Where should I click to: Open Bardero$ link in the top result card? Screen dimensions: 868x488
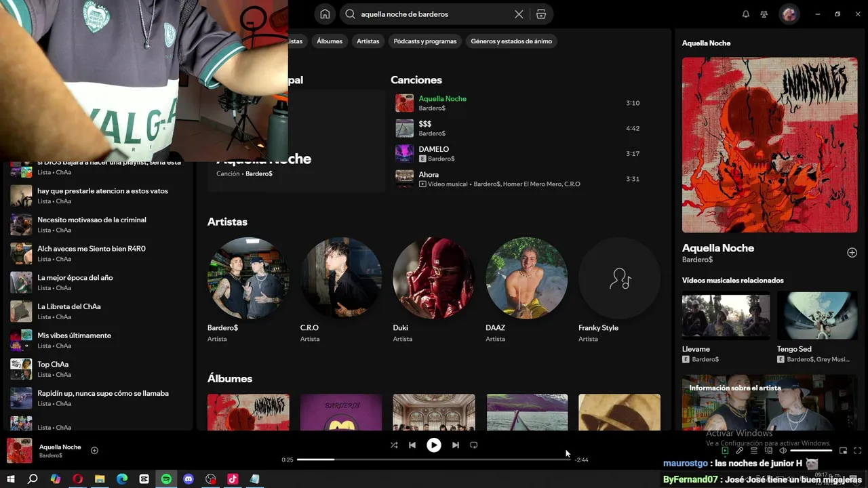(259, 174)
